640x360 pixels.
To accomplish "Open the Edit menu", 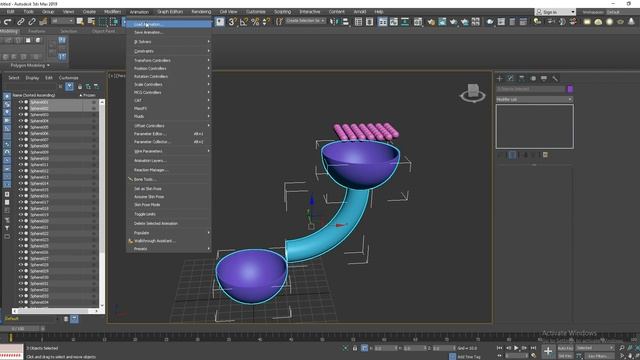I will pos(11,11).
